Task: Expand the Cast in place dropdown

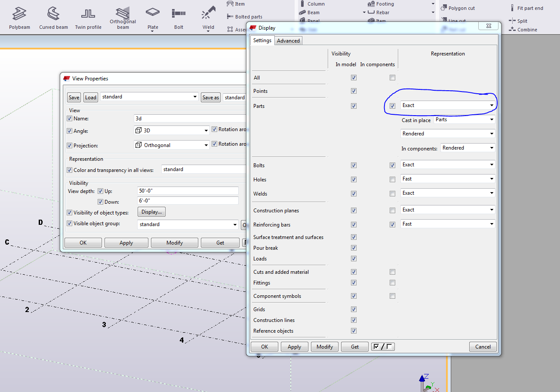Action: point(464,120)
